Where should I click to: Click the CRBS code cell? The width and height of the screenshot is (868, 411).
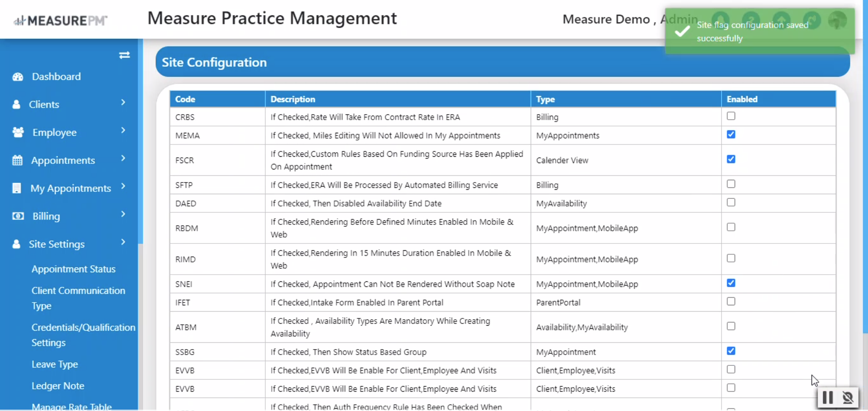click(217, 117)
